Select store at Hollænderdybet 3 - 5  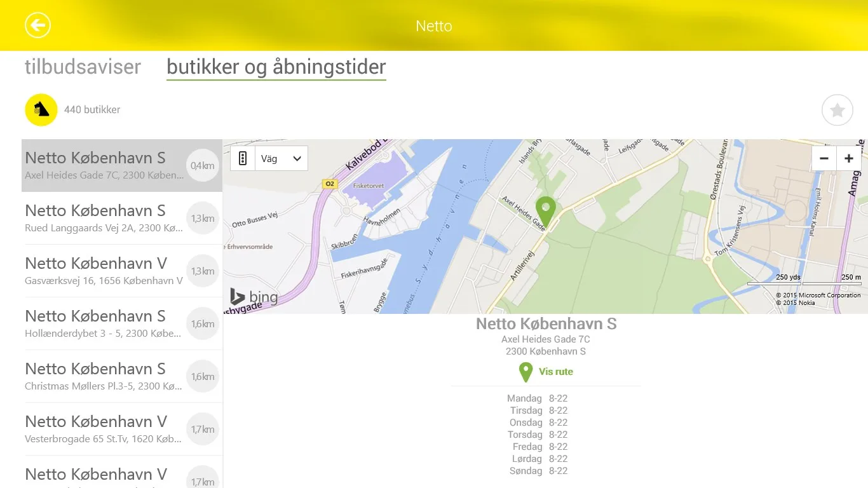pyautogui.click(x=122, y=324)
